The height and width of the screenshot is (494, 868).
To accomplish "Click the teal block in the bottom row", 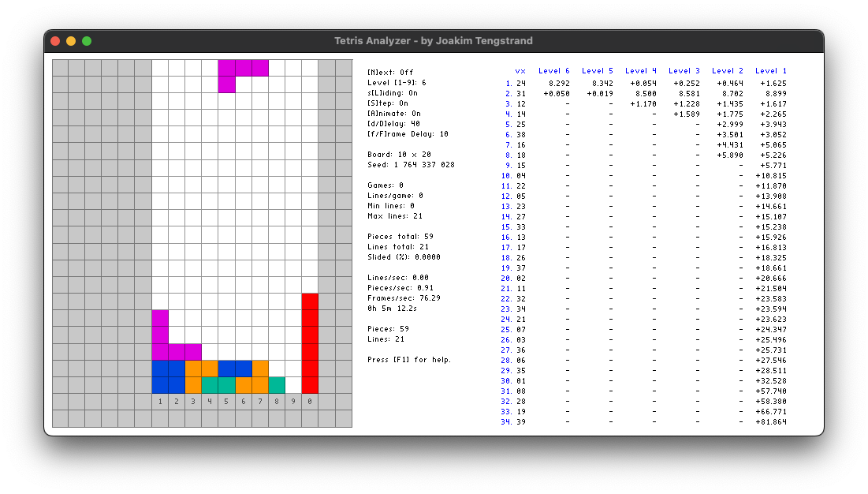I will coord(210,384).
